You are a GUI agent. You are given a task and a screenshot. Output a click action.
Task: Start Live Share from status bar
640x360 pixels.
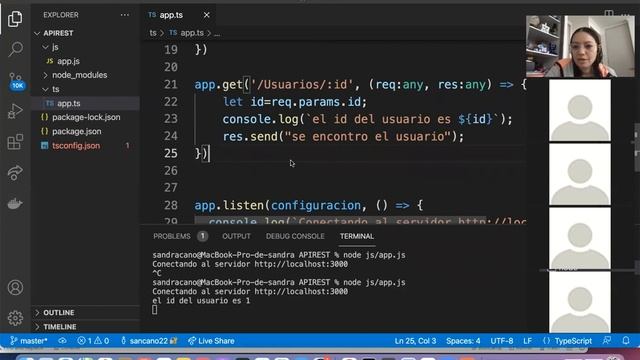[x=211, y=341]
